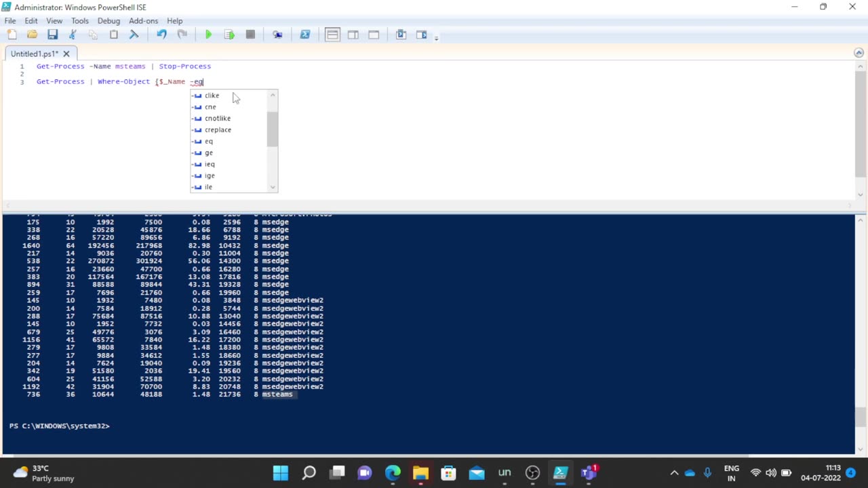
Task: Choose creplace from the IntelliSense list
Action: [229, 130]
